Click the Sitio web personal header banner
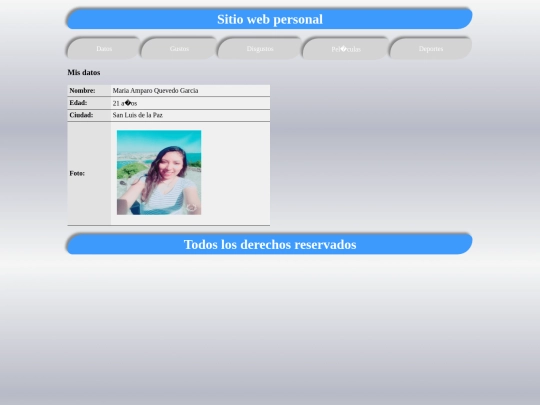Screen dimensions: 540x405 pyautogui.click(x=270, y=19)
